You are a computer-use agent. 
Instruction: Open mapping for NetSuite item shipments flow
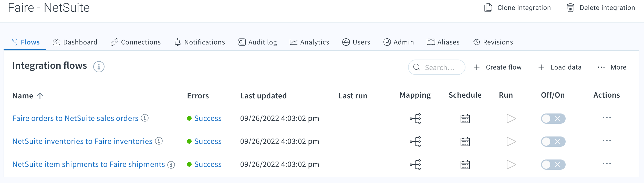pyautogui.click(x=415, y=165)
